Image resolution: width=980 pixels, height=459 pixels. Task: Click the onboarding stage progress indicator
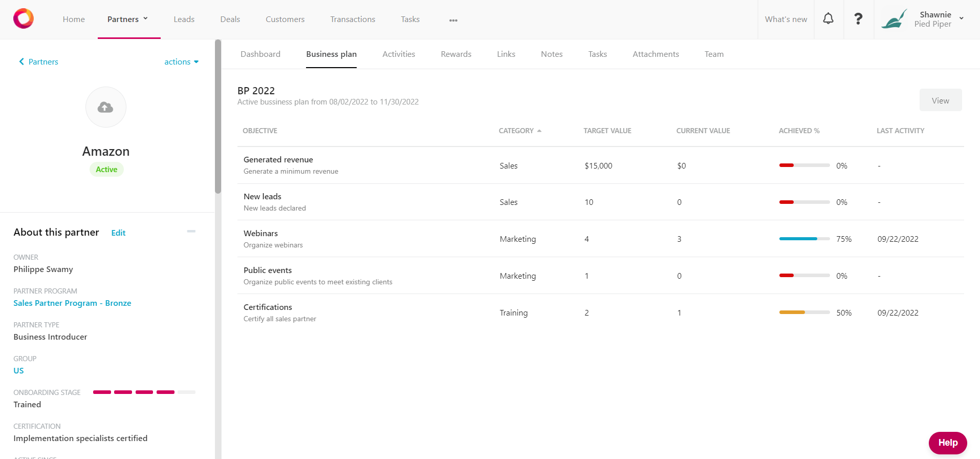click(144, 392)
